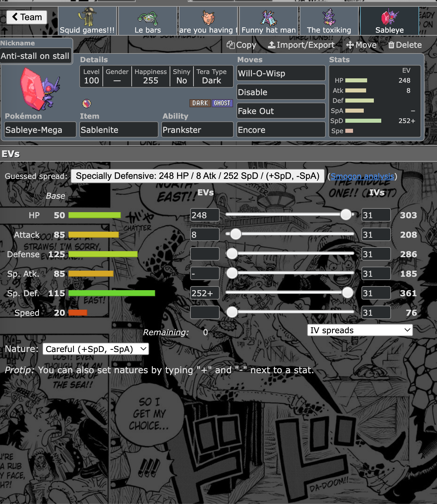This screenshot has height=504, width=437.
Task: Open the IV spreads dropdown
Action: 360,330
